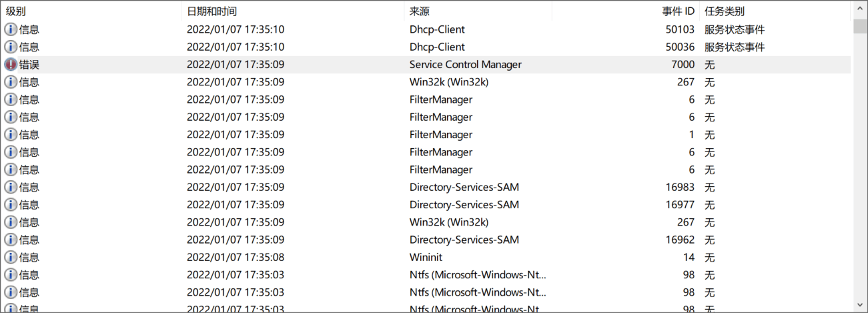Select FilterManager source in event ID 1 row
This screenshot has height=313, width=868.
coord(441,134)
